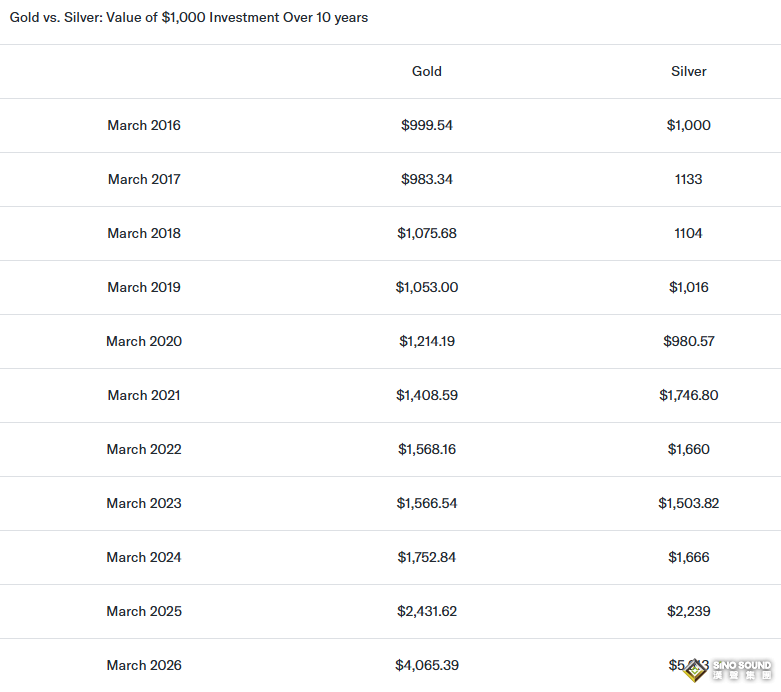Click Gold value $1,568.16
This screenshot has height=692, width=781.
pos(427,449)
